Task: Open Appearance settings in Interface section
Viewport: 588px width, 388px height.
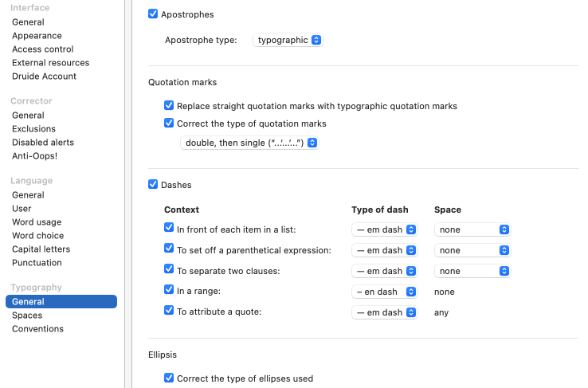Action: point(37,36)
